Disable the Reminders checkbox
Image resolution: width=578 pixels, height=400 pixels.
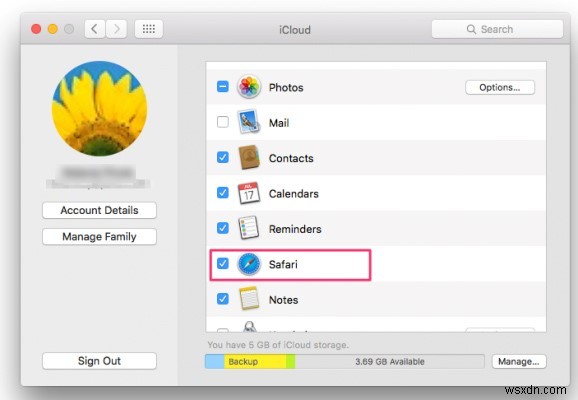[x=223, y=228]
